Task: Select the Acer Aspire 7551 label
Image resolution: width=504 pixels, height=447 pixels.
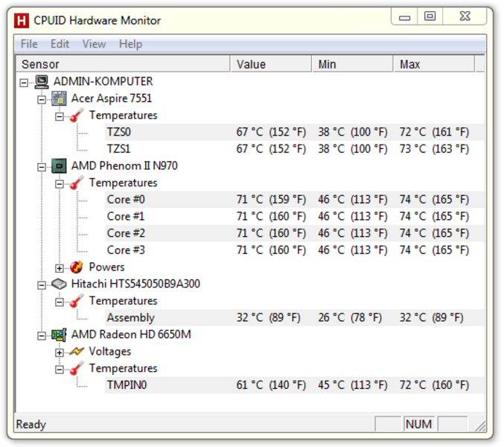Action: click(x=112, y=98)
